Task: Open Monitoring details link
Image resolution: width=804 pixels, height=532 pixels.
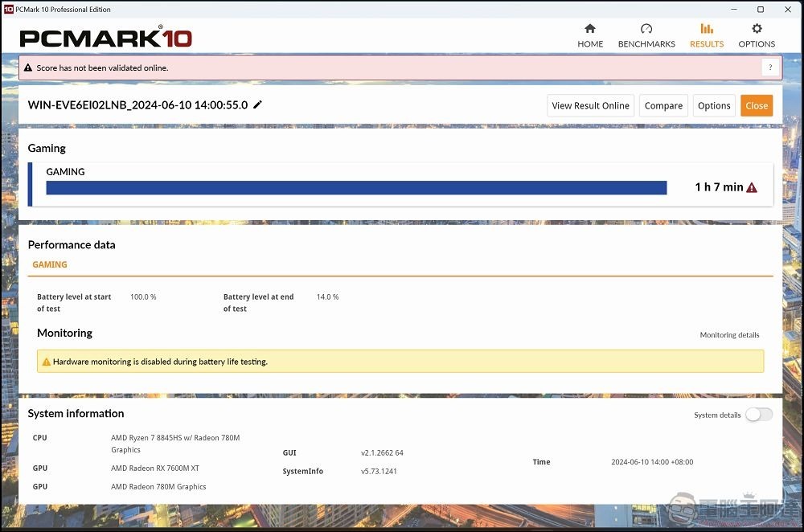Action: (x=729, y=335)
